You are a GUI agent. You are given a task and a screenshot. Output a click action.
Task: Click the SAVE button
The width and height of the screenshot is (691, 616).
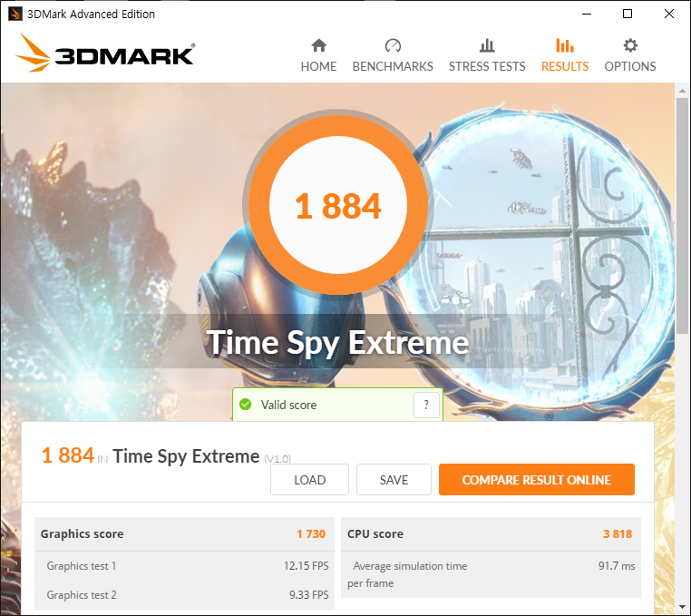394,479
